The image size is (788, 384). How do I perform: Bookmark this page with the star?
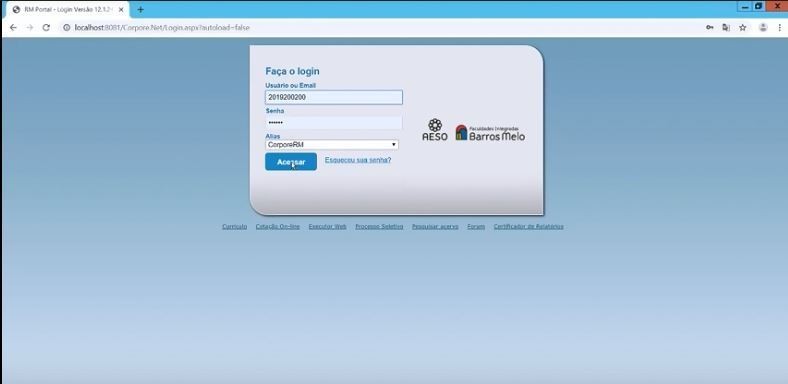pos(743,28)
